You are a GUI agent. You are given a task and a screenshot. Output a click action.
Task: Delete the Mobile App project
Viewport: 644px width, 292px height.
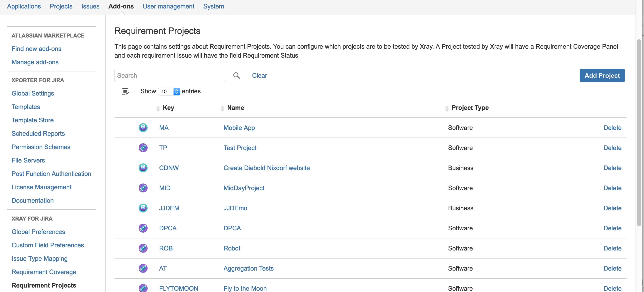pos(612,127)
